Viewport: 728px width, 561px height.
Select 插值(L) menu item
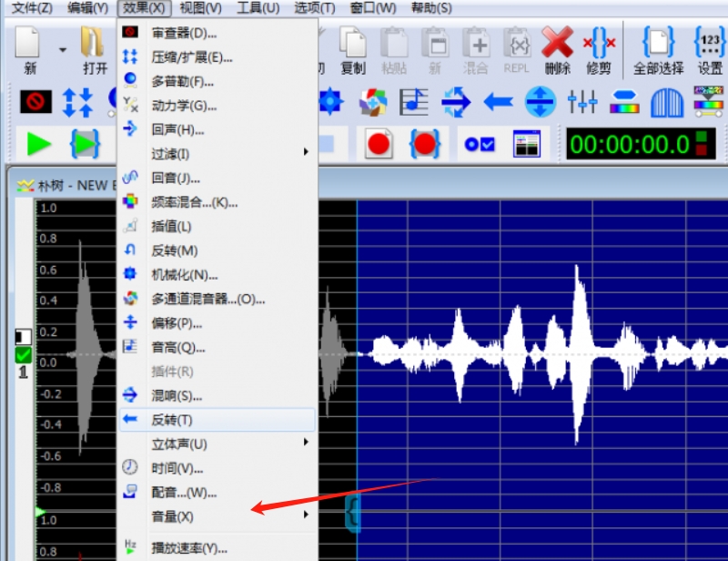click(x=217, y=227)
